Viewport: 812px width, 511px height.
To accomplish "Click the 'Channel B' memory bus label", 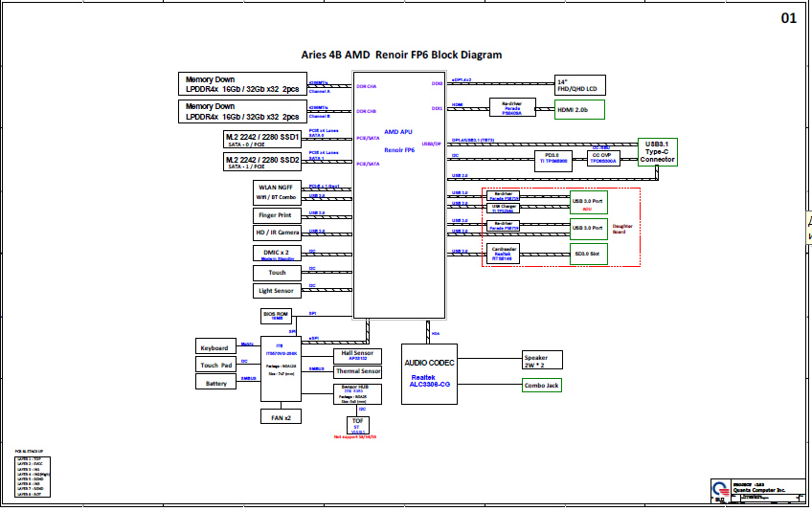I will pyautogui.click(x=319, y=117).
